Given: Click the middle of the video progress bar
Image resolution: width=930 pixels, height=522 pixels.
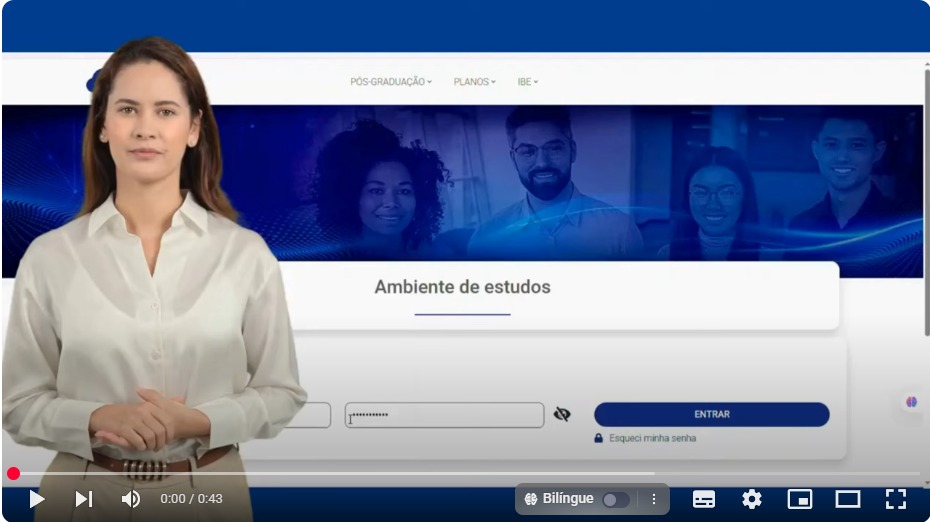Looking at the screenshot, I should click(x=465, y=474).
